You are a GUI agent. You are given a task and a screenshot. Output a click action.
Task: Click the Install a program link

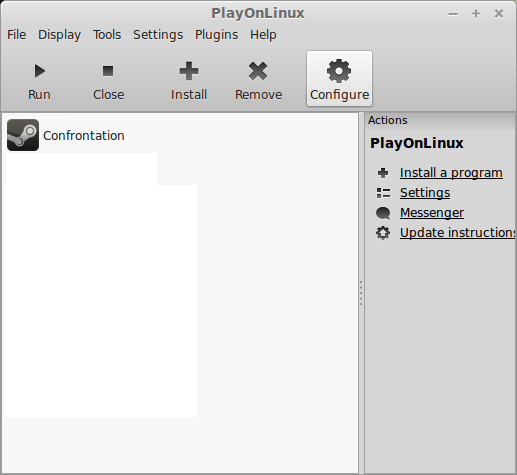pyautogui.click(x=451, y=173)
